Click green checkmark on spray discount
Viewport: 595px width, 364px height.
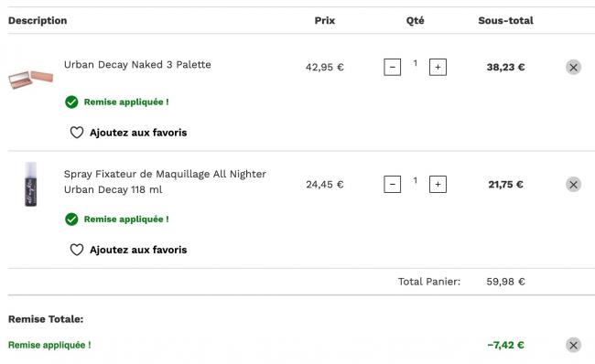pos(71,219)
